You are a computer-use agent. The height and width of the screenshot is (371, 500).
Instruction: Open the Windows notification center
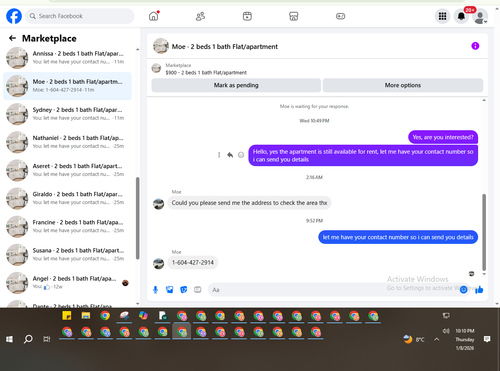(x=487, y=339)
